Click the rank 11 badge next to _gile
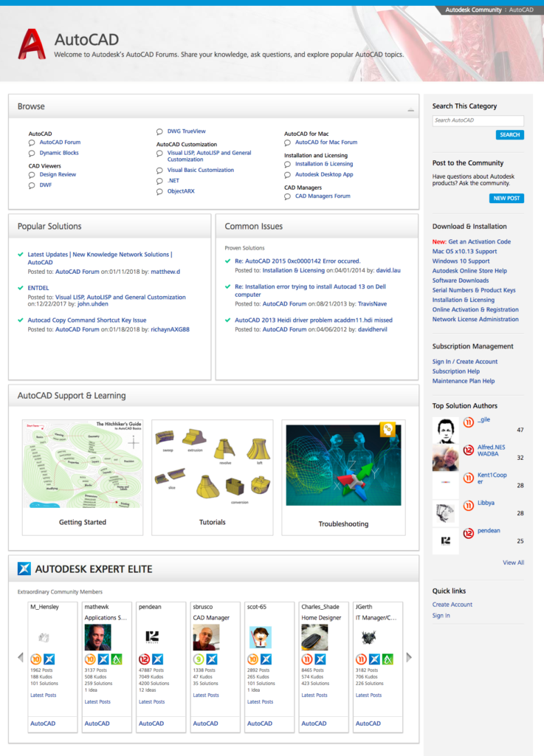 click(x=467, y=422)
